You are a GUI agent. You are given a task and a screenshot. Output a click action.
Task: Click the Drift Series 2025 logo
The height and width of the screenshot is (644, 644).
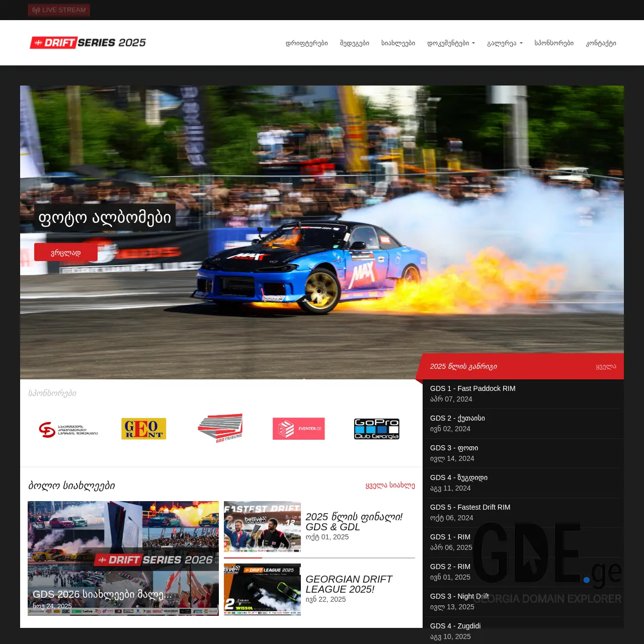click(88, 42)
